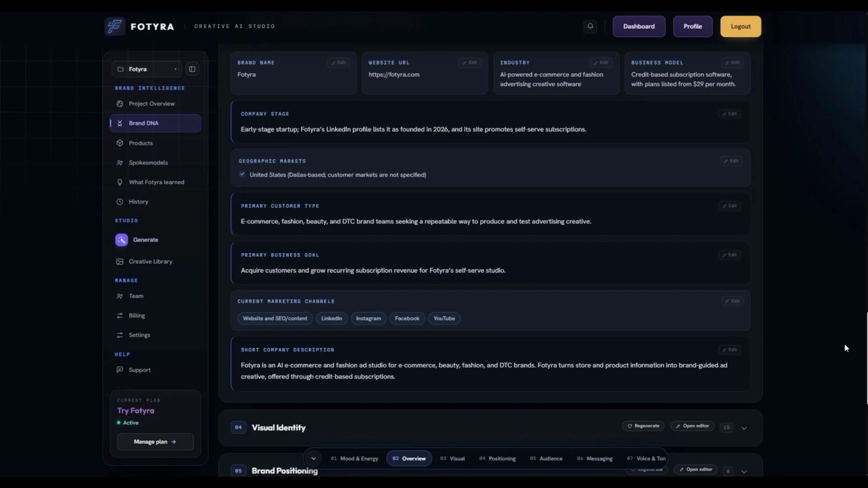868x488 pixels.
Task: Open Creative Library in sidebar
Action: [x=156, y=262]
